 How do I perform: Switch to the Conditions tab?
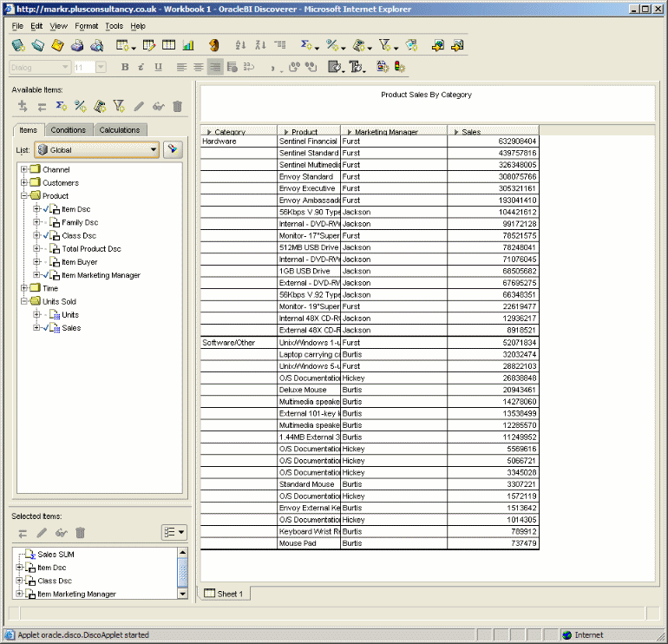(68, 130)
